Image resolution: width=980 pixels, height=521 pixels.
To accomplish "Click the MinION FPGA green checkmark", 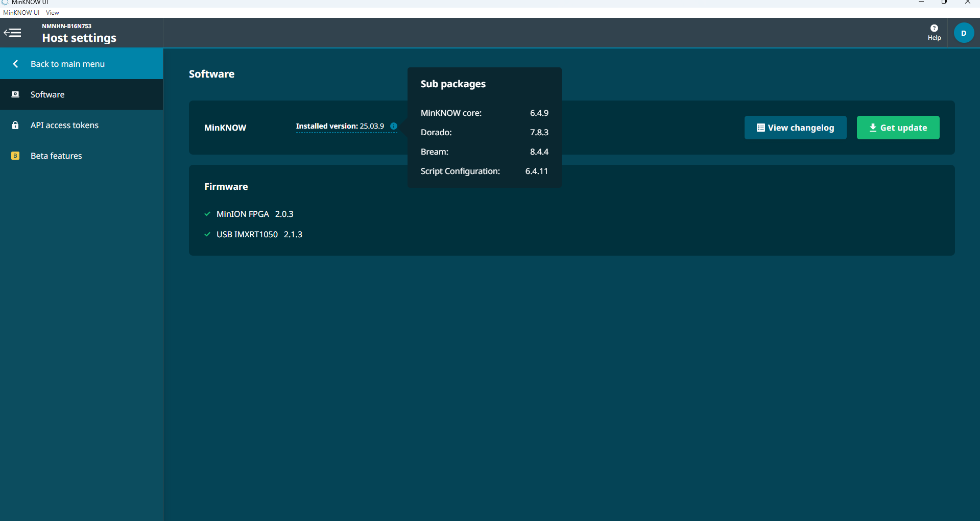I will tap(207, 214).
